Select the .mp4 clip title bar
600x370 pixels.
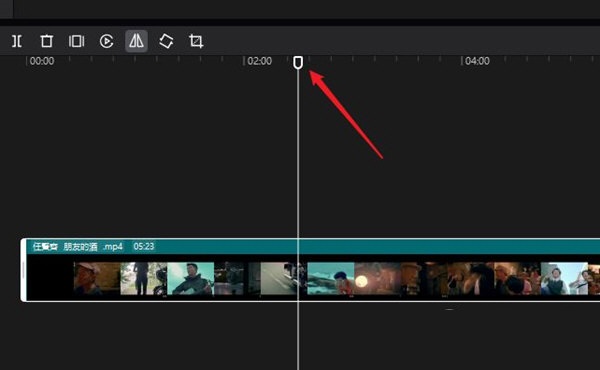[x=313, y=246]
